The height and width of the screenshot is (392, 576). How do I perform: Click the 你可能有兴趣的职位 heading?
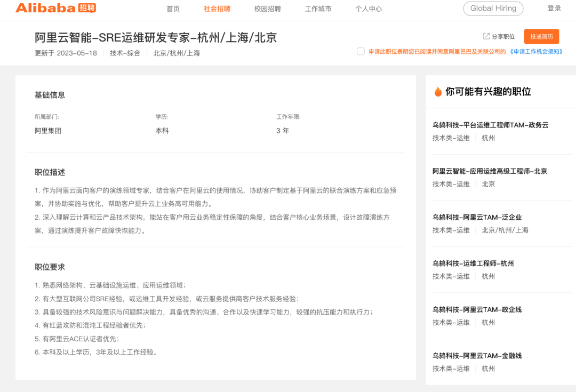[488, 92]
